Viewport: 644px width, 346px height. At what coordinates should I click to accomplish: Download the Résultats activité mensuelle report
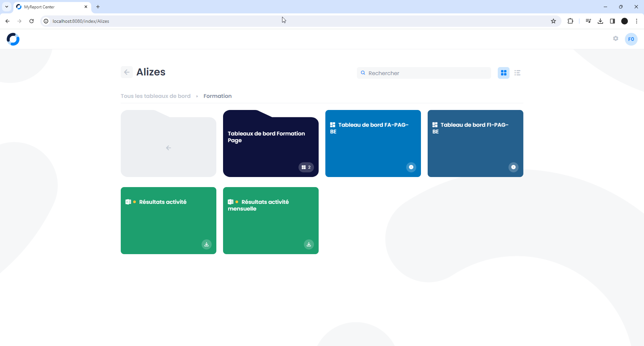(309, 244)
